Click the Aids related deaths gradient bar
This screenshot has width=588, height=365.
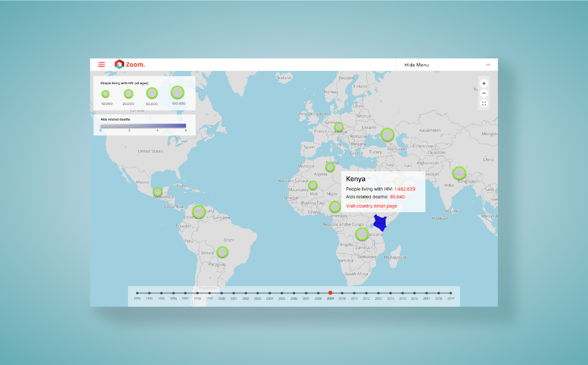pyautogui.click(x=143, y=126)
